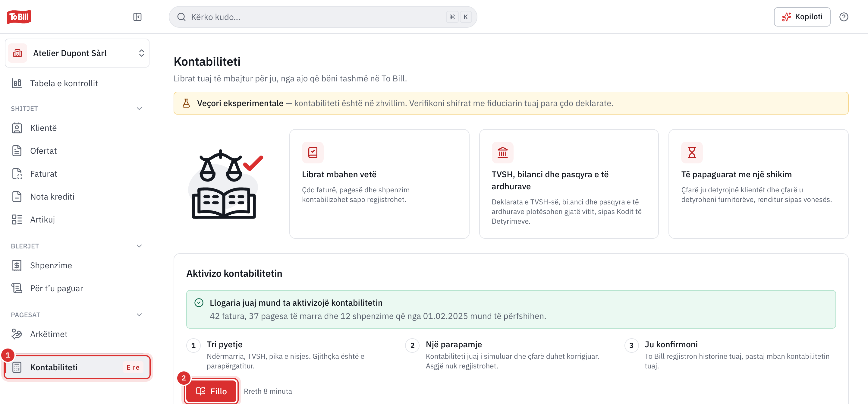Collapse the SHITJET section
Screen dimensions: 868x404
[x=139, y=109]
